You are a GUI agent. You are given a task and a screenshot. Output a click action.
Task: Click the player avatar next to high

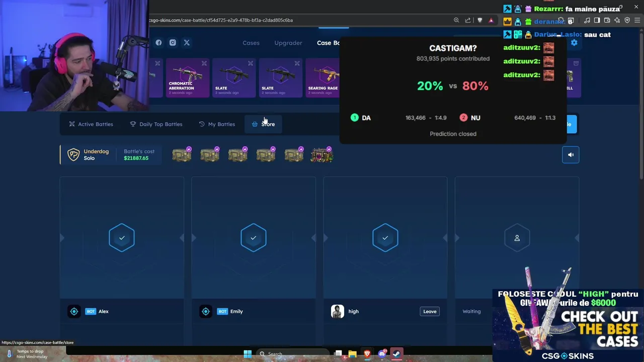point(338,311)
